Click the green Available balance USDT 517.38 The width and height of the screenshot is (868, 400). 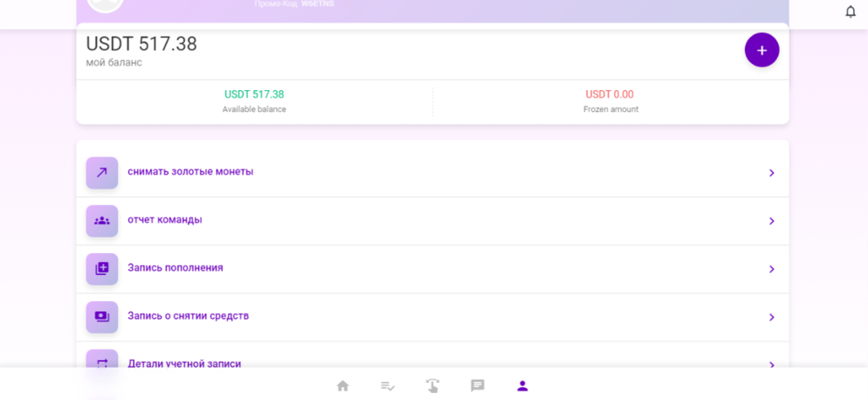[254, 94]
